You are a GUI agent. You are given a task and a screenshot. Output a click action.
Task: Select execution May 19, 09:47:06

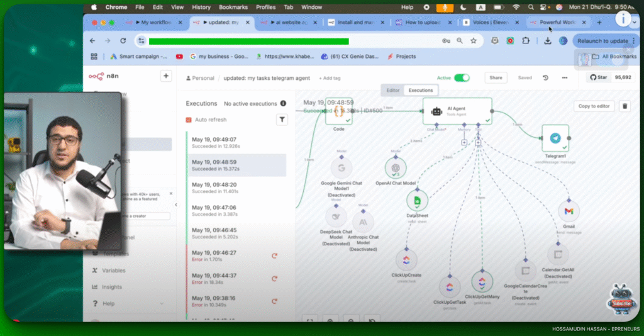point(236,210)
